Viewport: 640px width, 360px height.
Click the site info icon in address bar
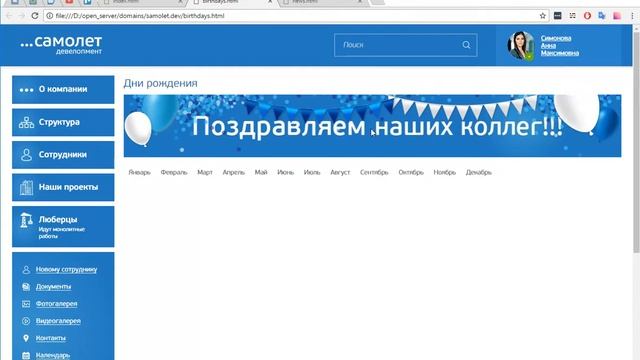[49, 16]
